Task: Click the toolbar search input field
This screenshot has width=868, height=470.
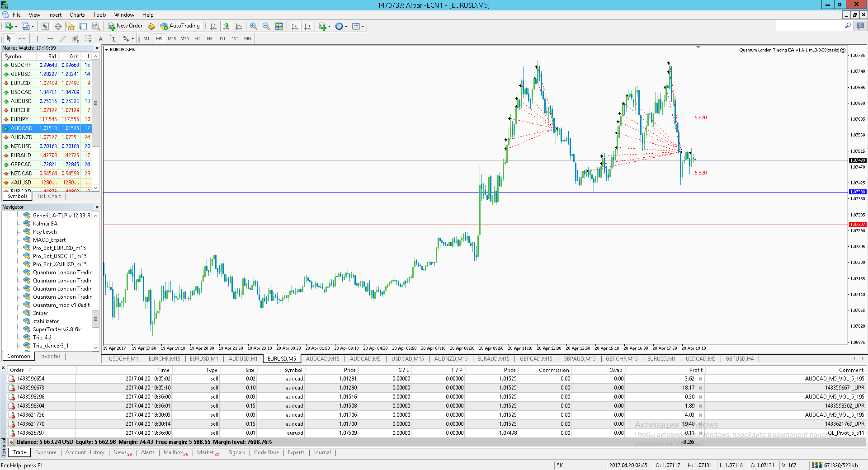Action: [810, 26]
